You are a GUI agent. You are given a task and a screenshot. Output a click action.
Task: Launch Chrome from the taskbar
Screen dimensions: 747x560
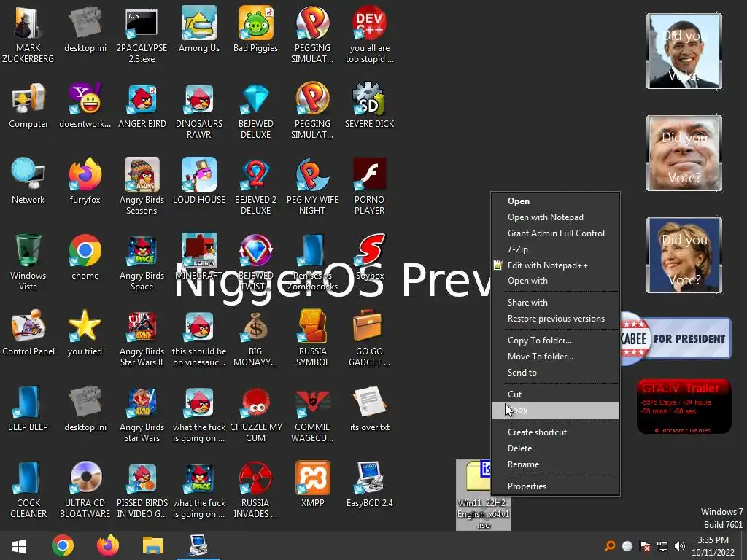(x=63, y=545)
